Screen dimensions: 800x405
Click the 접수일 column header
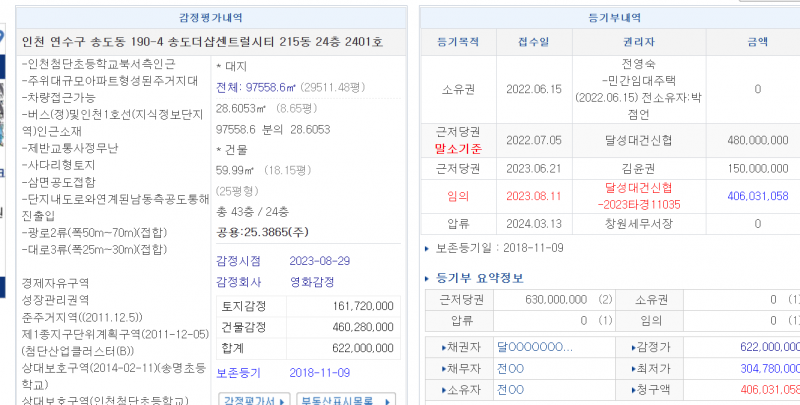coord(534,42)
